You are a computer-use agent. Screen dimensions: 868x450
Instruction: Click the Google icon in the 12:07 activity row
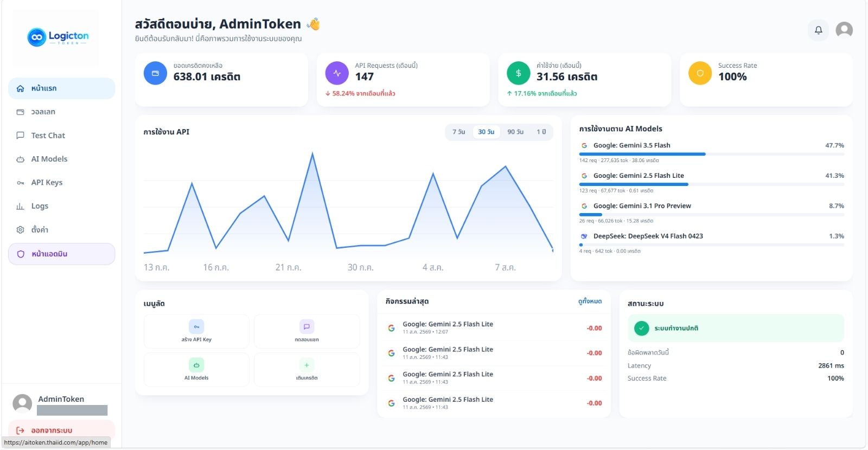point(391,328)
